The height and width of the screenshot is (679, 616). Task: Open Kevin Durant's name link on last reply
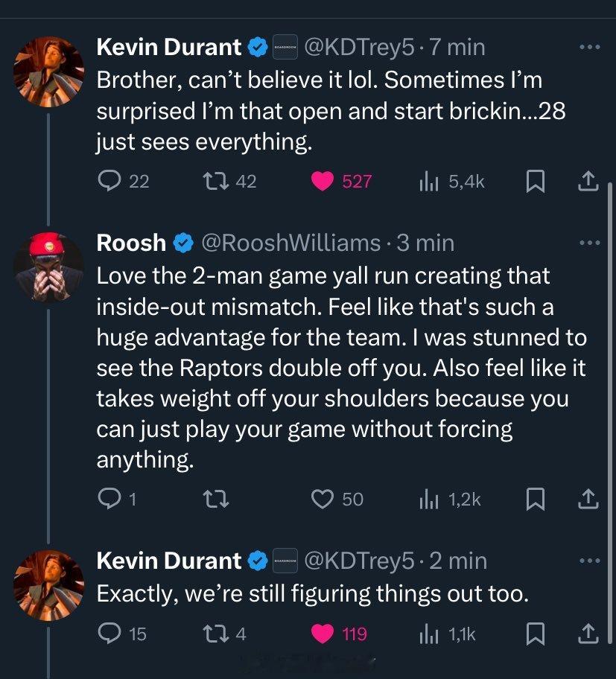click(x=169, y=561)
